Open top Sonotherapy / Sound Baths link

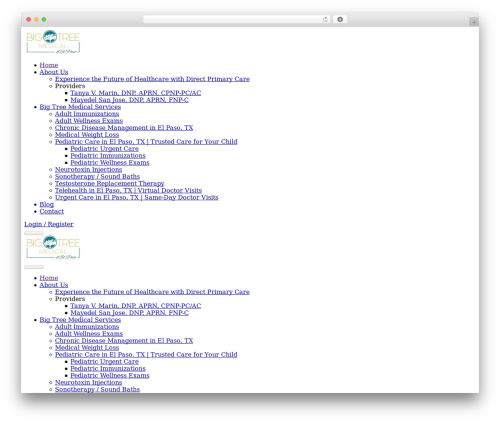pos(97,177)
